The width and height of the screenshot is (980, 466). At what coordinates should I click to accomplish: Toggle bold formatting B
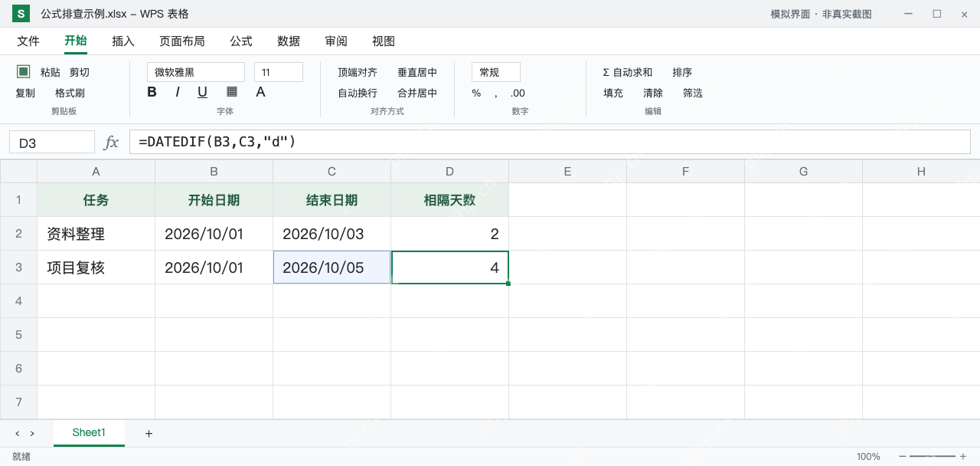(x=152, y=92)
